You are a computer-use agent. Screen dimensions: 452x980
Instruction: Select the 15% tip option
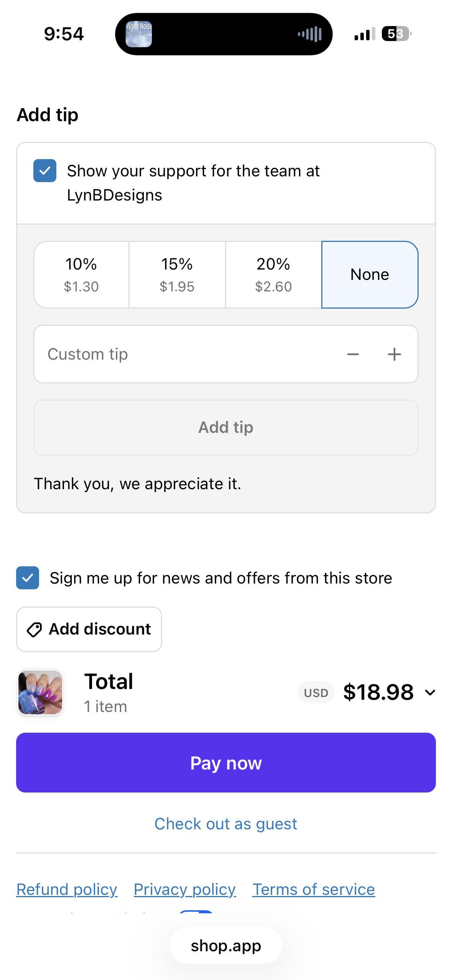pos(177,275)
